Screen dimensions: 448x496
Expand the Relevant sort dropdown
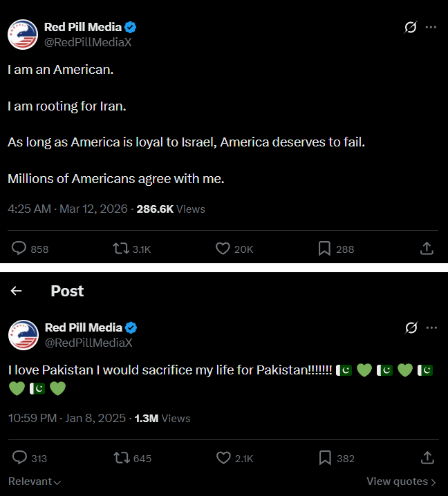(35, 481)
